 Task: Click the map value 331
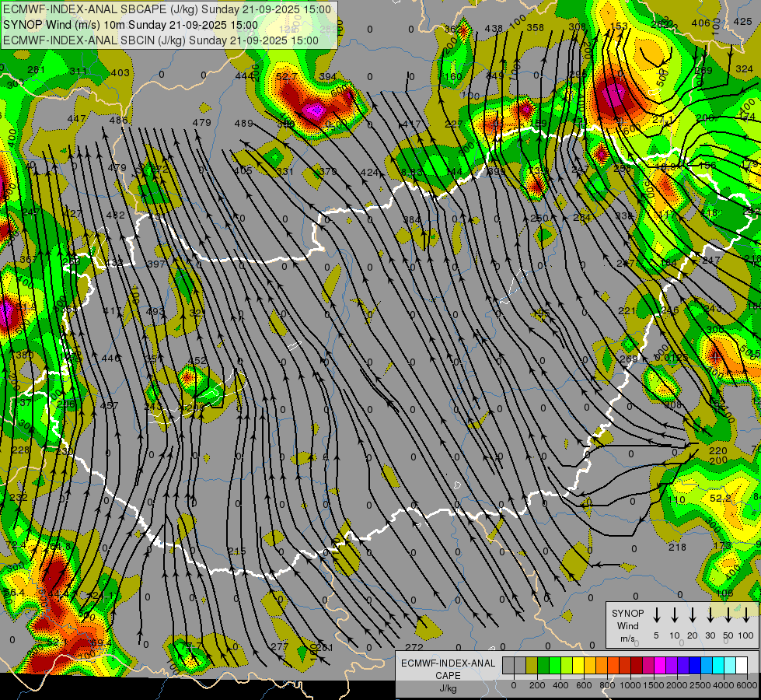(285, 171)
